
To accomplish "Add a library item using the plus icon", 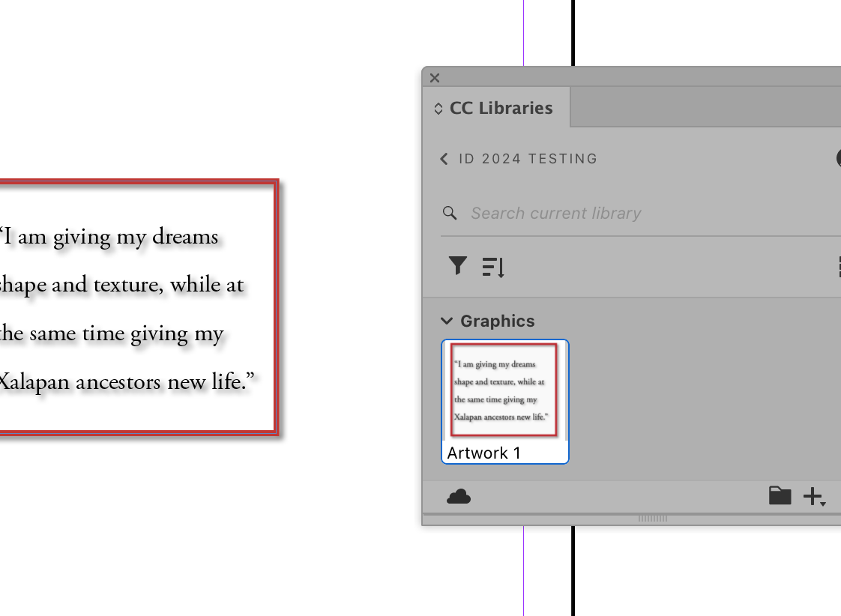I will pos(813,495).
